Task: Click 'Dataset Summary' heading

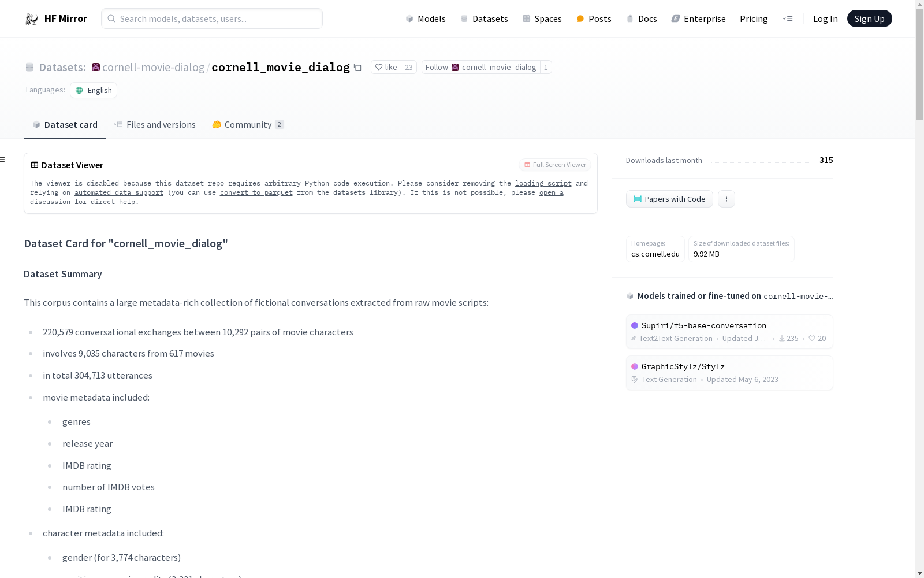Action: 63,274
